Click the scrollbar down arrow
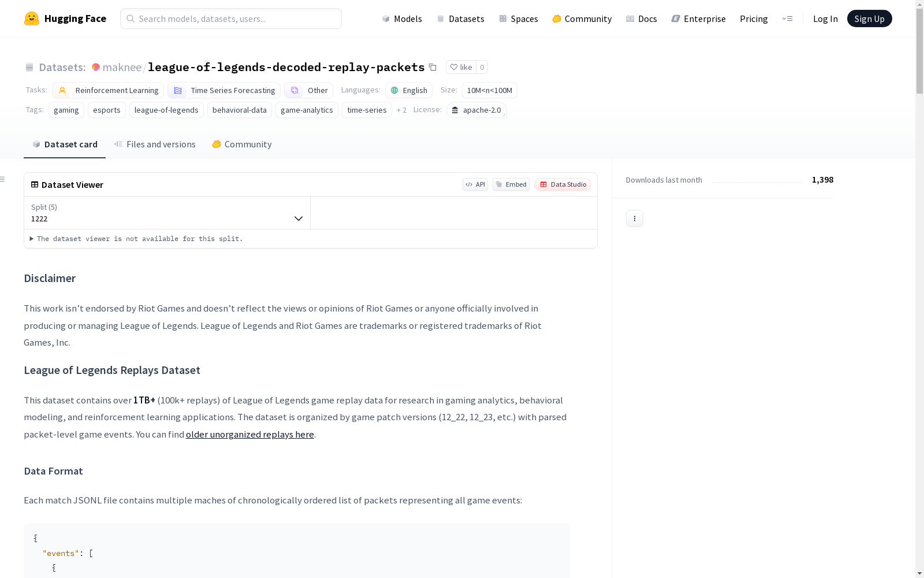The height and width of the screenshot is (578, 924). tap(919, 573)
